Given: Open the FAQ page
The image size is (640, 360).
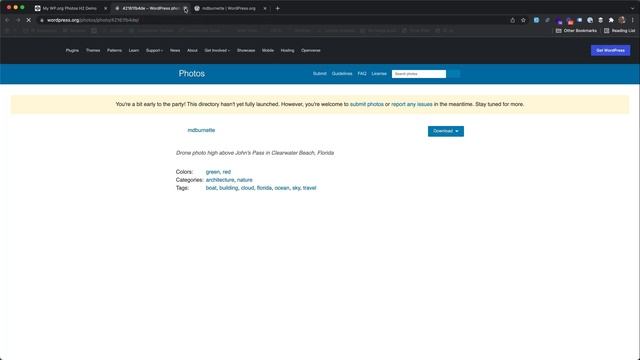Looking at the screenshot, I should (362, 73).
